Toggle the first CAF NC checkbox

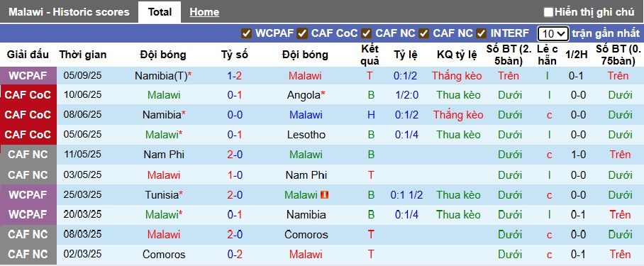[367, 33]
